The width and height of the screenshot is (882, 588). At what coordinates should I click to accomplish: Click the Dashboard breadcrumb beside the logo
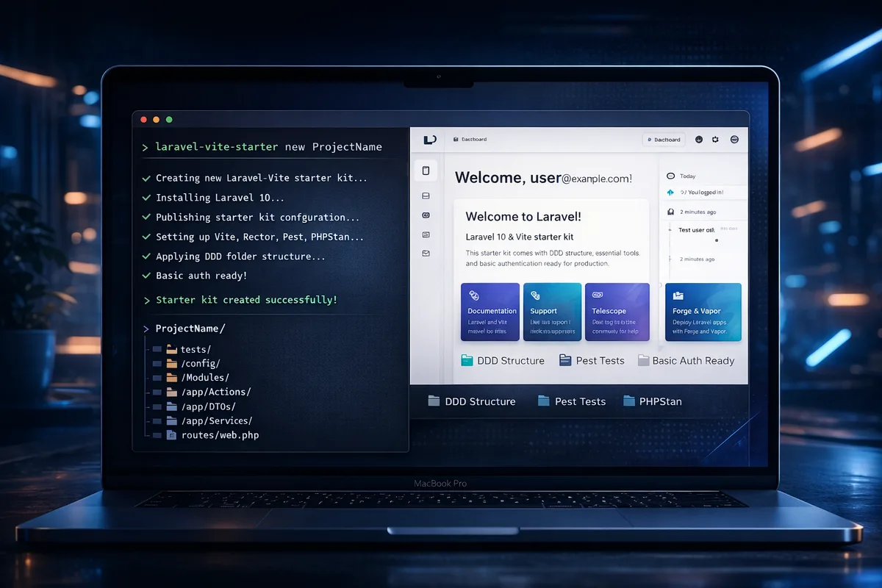tap(470, 139)
